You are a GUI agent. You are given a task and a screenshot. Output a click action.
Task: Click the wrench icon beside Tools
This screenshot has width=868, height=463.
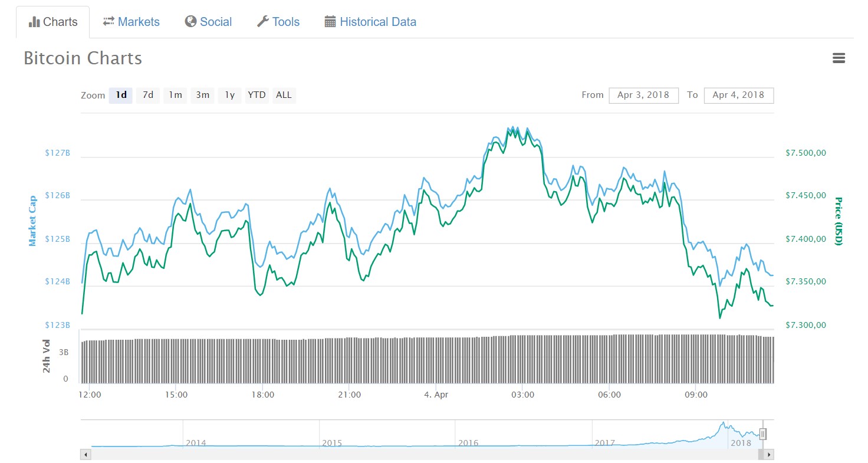263,22
